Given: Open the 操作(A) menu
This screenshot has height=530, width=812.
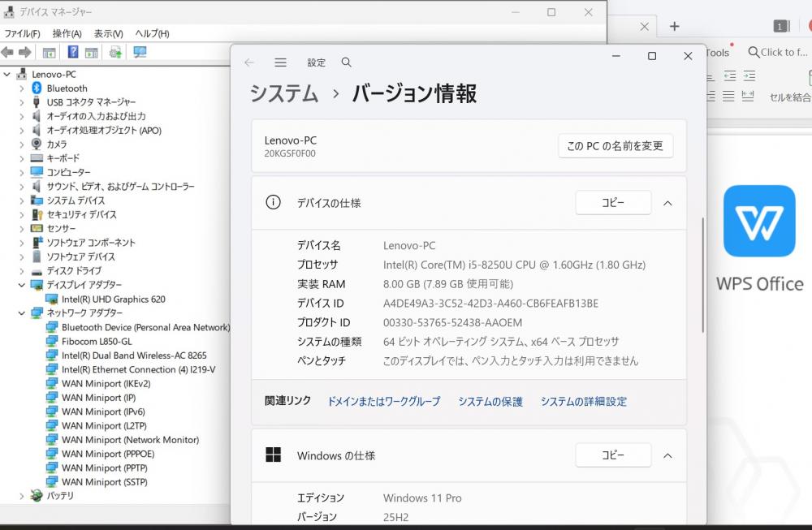Looking at the screenshot, I should tap(67, 33).
